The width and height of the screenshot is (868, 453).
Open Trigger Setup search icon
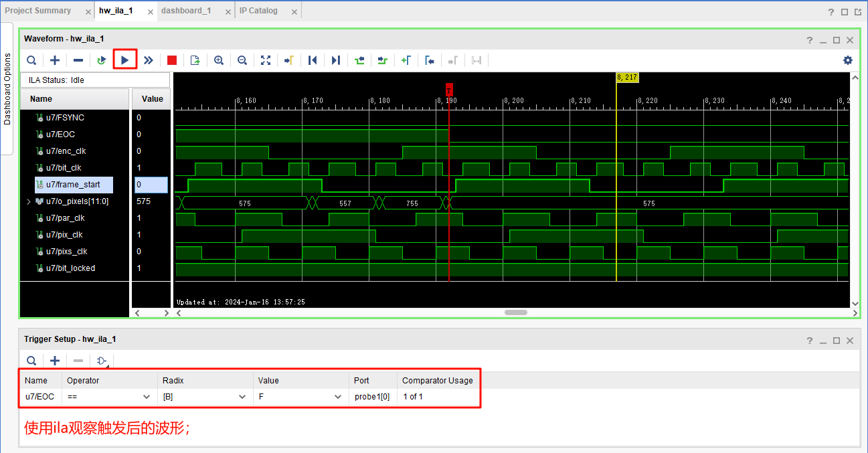point(31,361)
